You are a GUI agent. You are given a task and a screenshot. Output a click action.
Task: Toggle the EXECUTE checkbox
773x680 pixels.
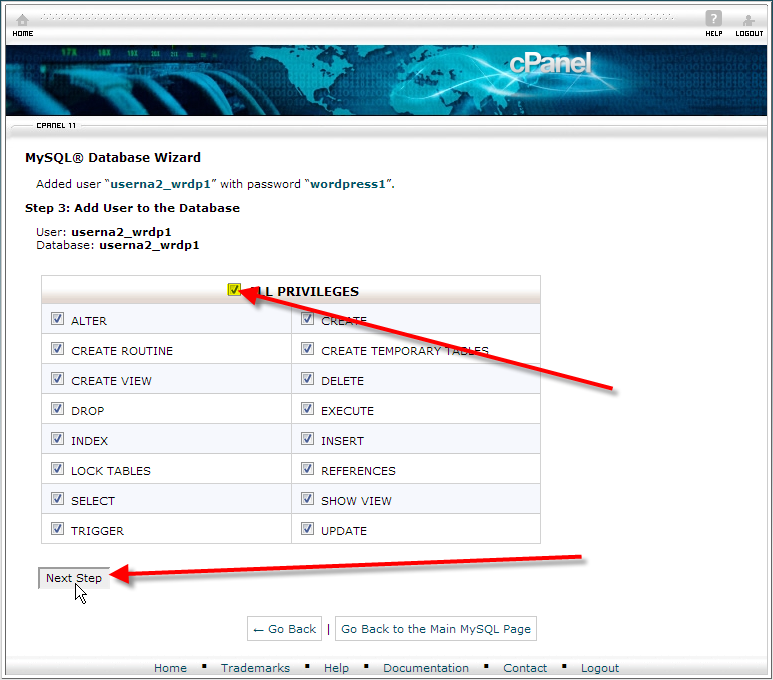point(308,409)
